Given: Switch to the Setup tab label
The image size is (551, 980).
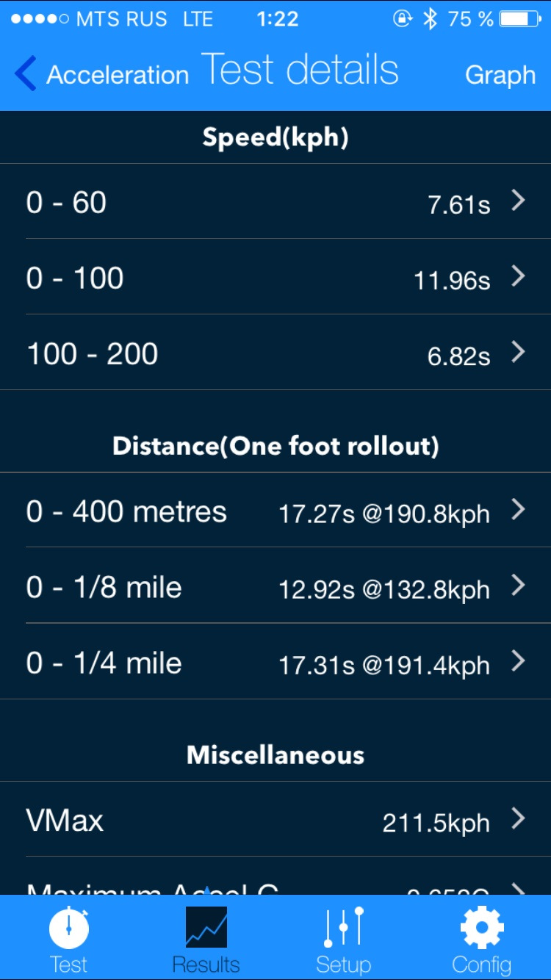Looking at the screenshot, I should 343,964.
